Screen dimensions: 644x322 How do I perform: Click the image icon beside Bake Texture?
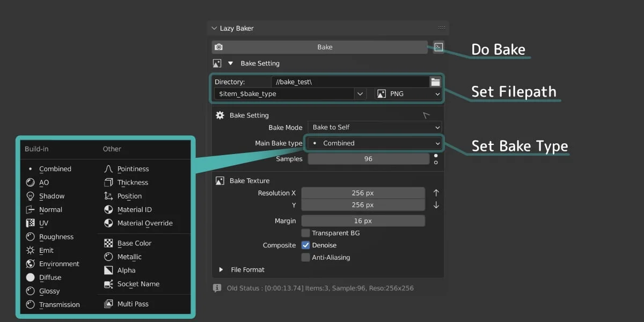tap(219, 181)
